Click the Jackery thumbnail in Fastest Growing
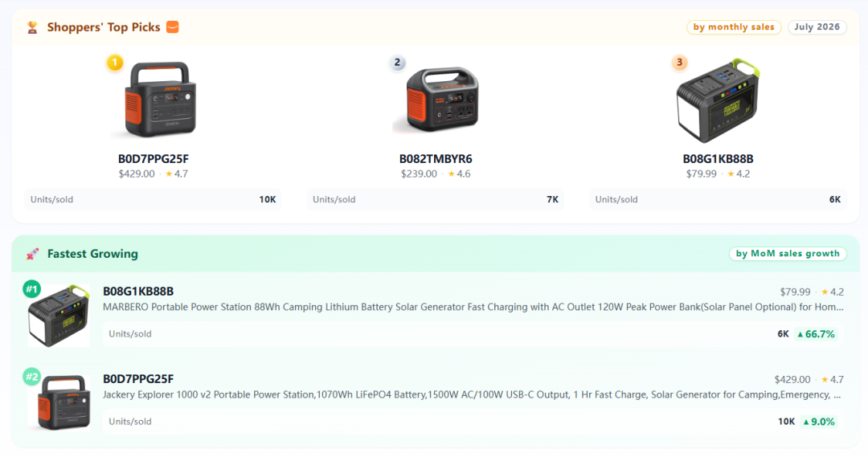 [x=59, y=402]
